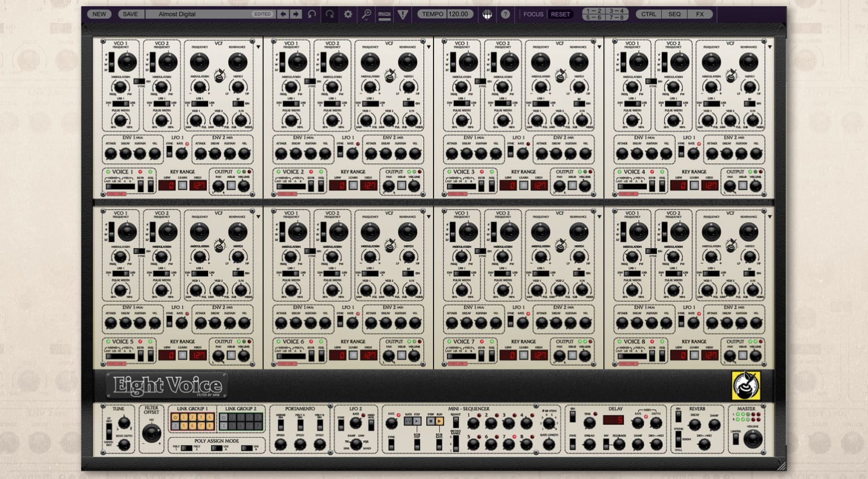The image size is (868, 479).
Task: Click the SAVE button
Action: click(x=130, y=14)
